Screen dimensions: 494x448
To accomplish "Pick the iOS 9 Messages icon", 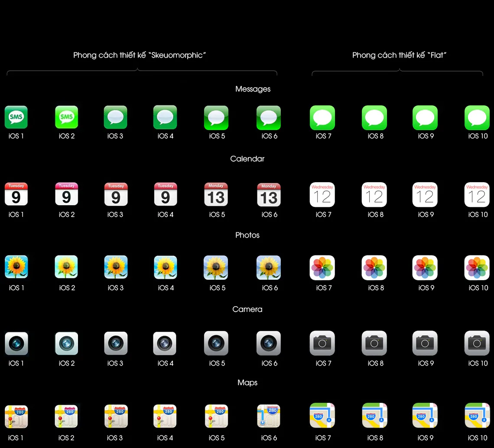I will click(425, 118).
